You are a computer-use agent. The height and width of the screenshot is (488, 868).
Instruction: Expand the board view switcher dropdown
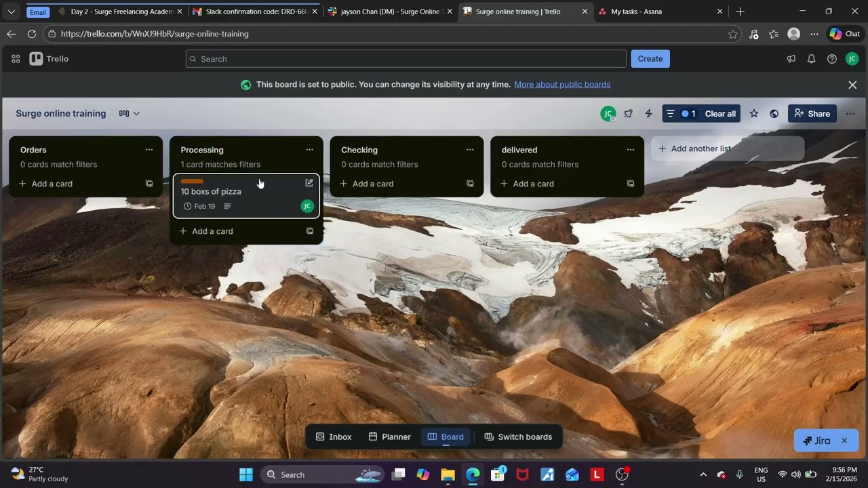click(x=130, y=114)
